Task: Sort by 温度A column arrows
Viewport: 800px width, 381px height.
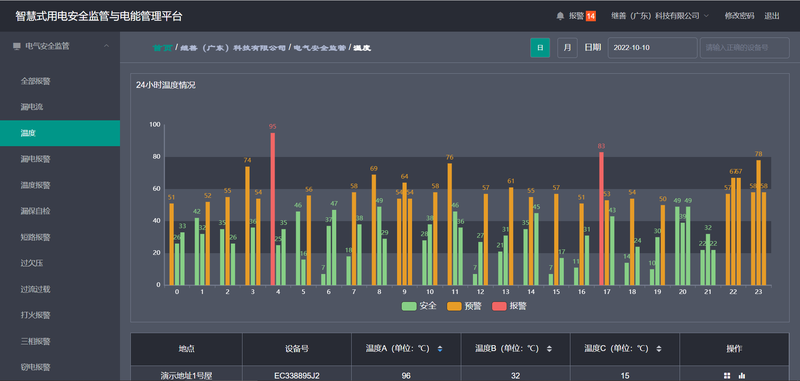Action: (440, 349)
